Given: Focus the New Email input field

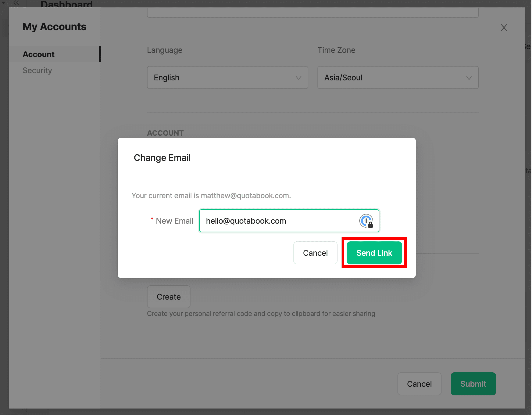Looking at the screenshot, I should [278, 221].
